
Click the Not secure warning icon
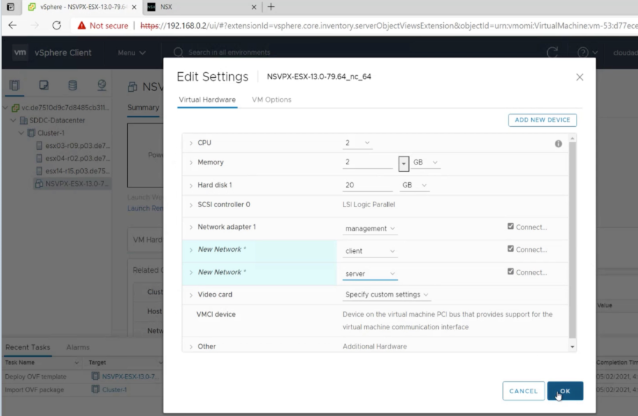(x=82, y=26)
